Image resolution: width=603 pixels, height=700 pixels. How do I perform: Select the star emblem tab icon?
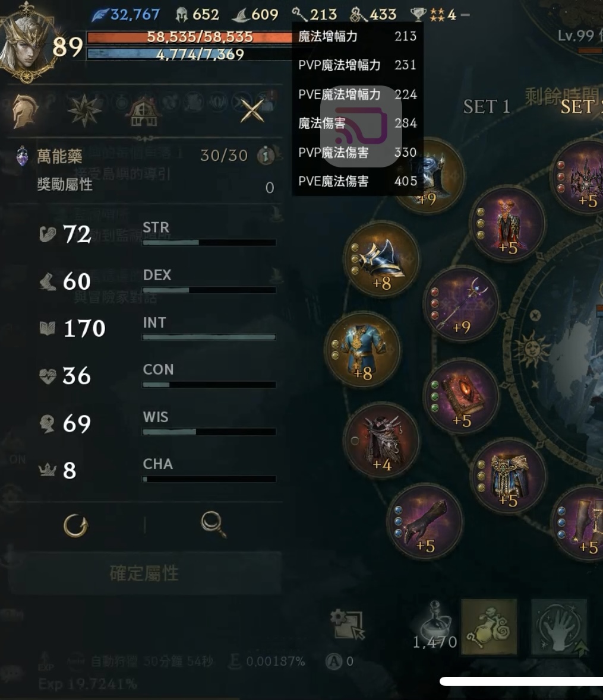84,110
